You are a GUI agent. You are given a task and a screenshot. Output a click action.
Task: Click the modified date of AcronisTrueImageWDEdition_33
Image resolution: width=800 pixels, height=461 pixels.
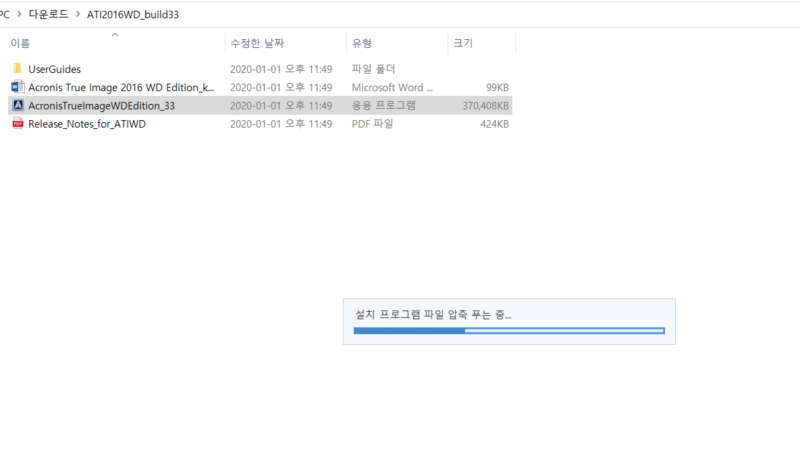[281, 106]
